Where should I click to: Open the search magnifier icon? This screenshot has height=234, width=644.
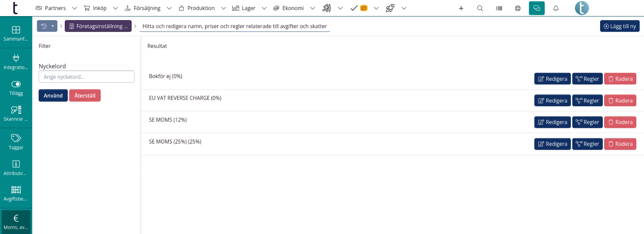(480, 8)
